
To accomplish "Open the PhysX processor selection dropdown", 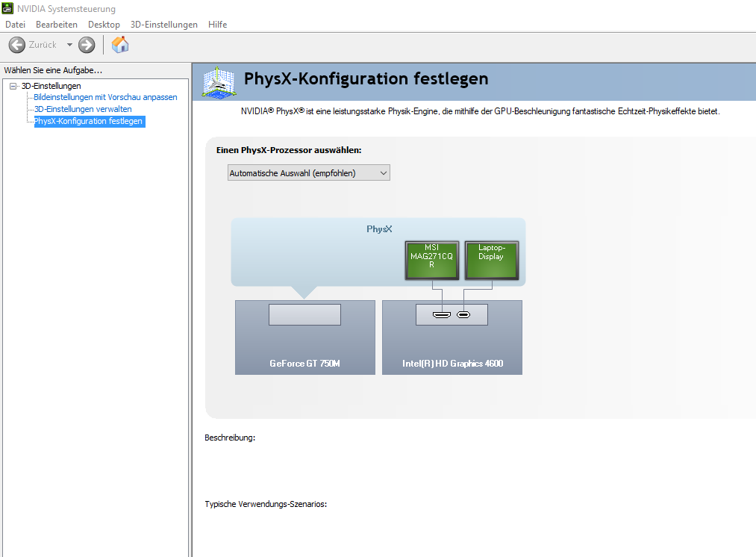I will click(308, 172).
